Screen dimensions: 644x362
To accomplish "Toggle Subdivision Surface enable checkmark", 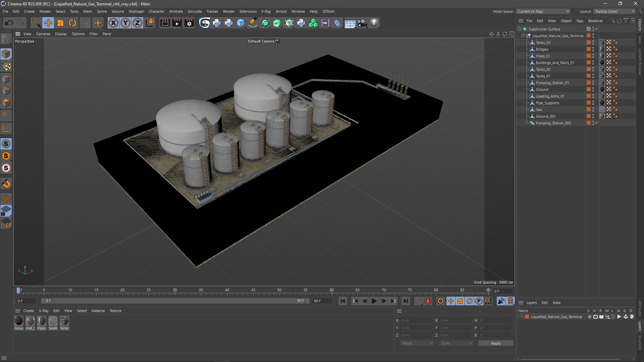I will [x=596, y=29].
